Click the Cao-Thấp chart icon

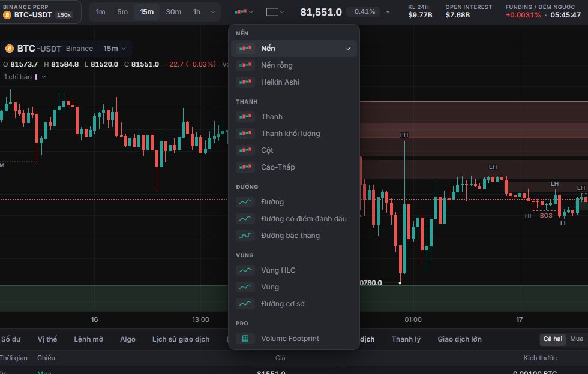245,167
